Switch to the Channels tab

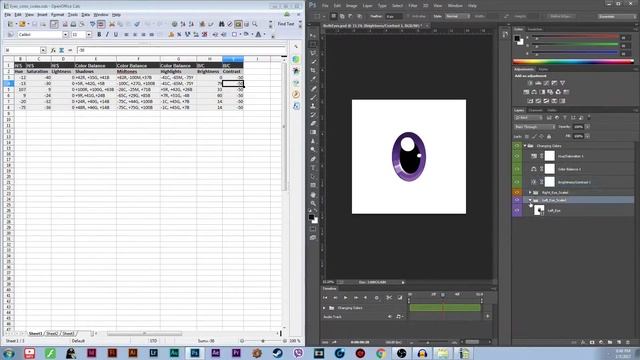tap(535, 110)
